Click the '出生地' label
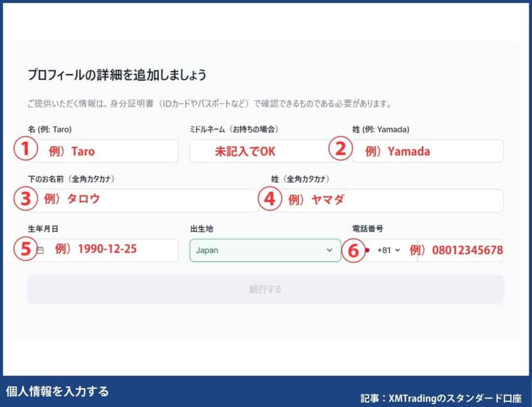This screenshot has height=407, width=532. [202, 229]
